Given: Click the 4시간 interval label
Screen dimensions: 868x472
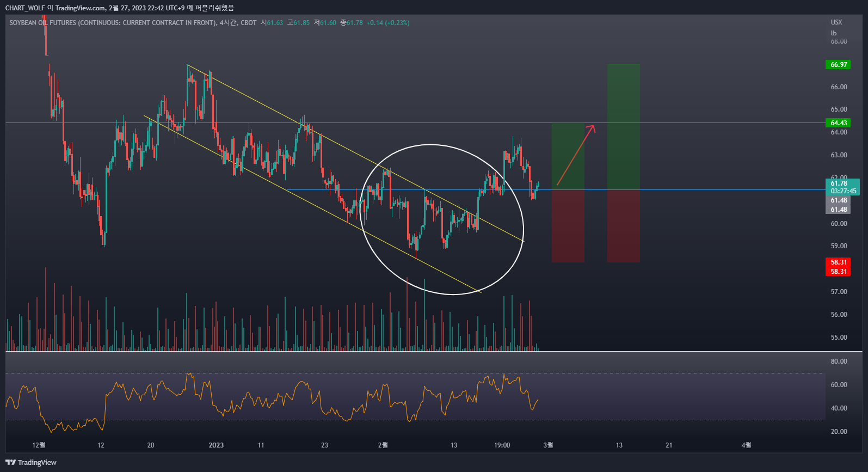Looking at the screenshot, I should tap(228, 23).
